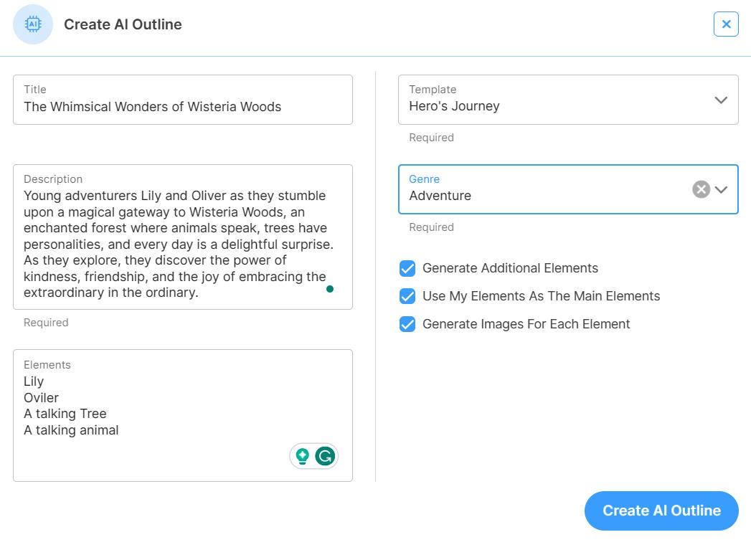This screenshot has height=560, width=751.
Task: Click the misspelled word Oviler
Action: [41, 398]
